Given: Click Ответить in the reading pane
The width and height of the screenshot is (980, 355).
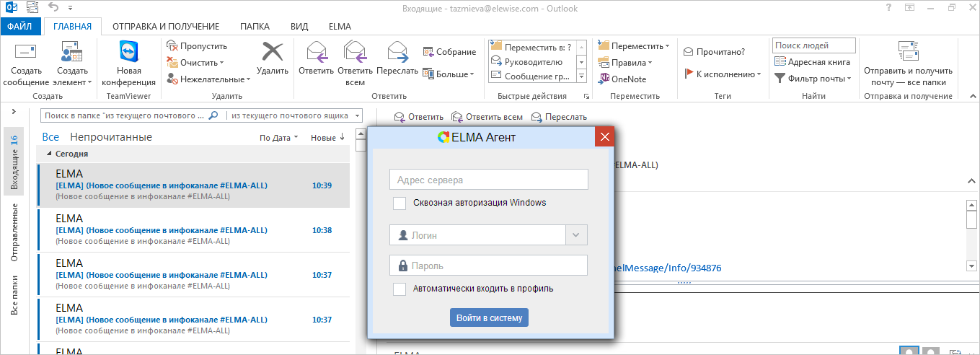Looking at the screenshot, I should click(x=419, y=117).
